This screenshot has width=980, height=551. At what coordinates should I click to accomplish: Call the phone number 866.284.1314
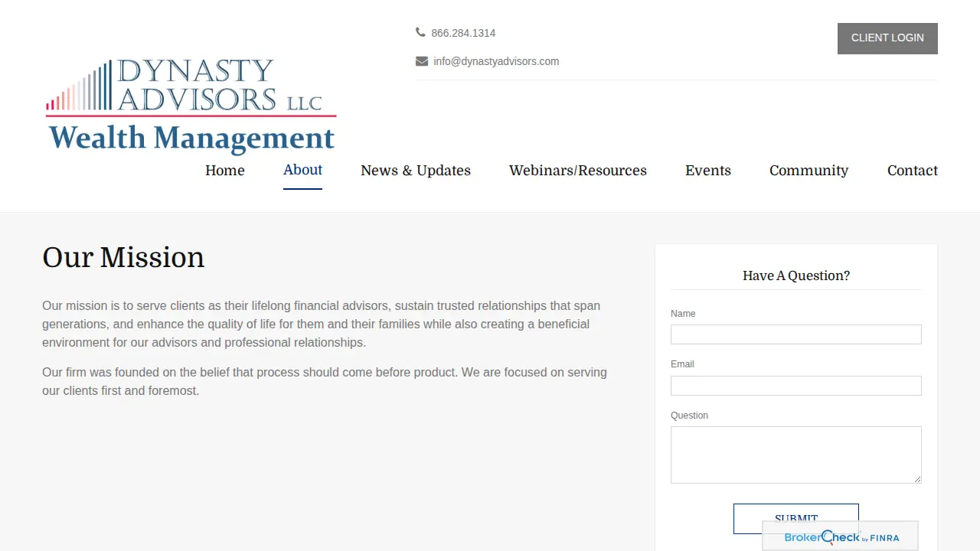tap(463, 33)
